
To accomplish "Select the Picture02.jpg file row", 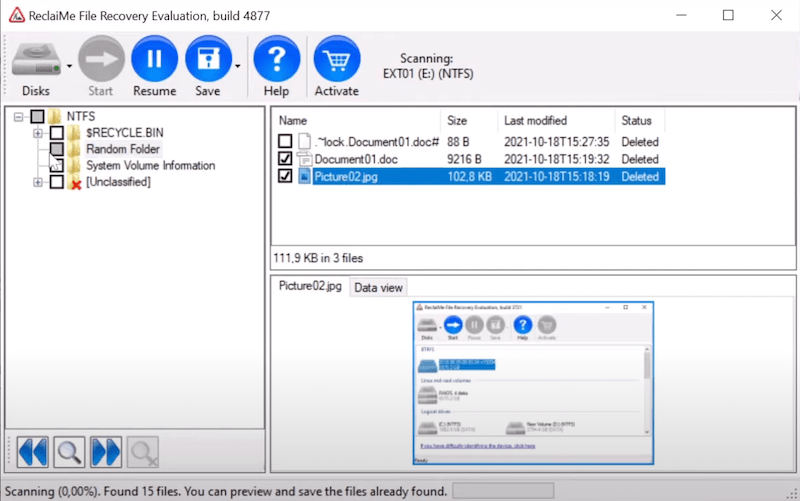I will (x=488, y=177).
